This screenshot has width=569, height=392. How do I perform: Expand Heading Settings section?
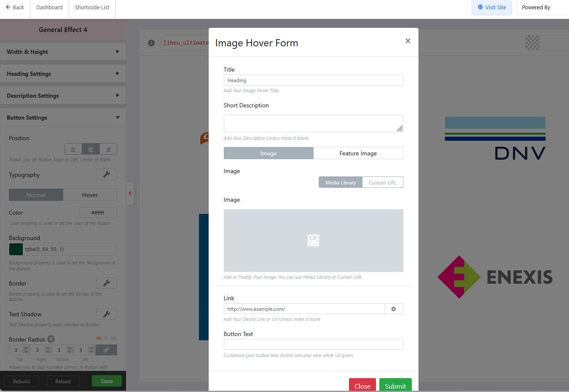tap(63, 74)
